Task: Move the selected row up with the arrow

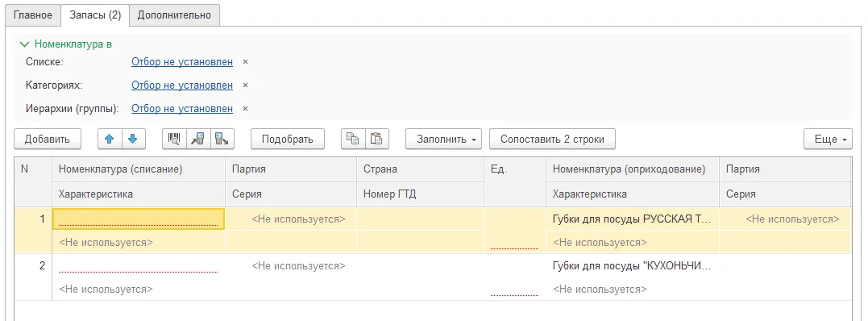Action: [110, 140]
